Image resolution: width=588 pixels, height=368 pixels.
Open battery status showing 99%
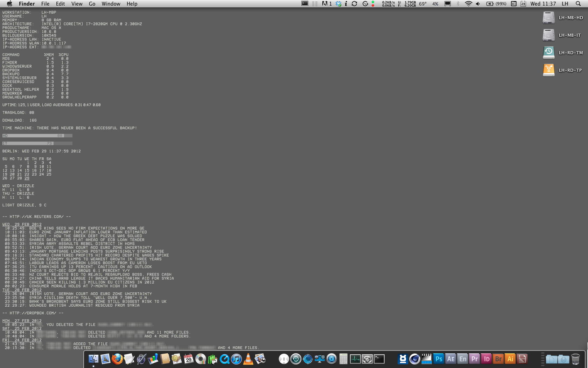496,4
